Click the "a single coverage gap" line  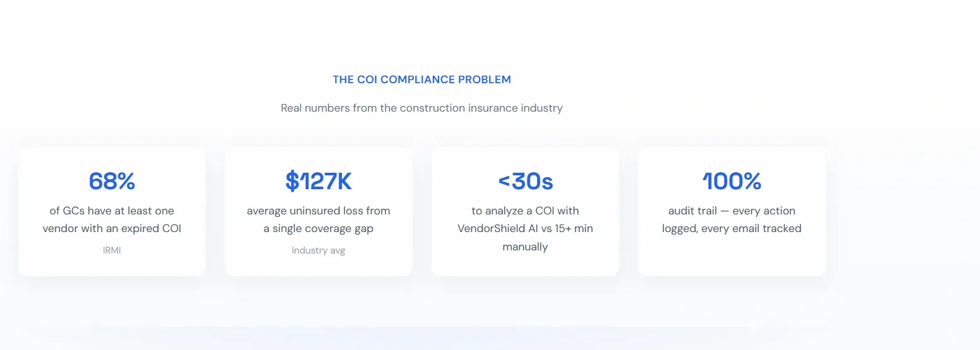(x=318, y=228)
